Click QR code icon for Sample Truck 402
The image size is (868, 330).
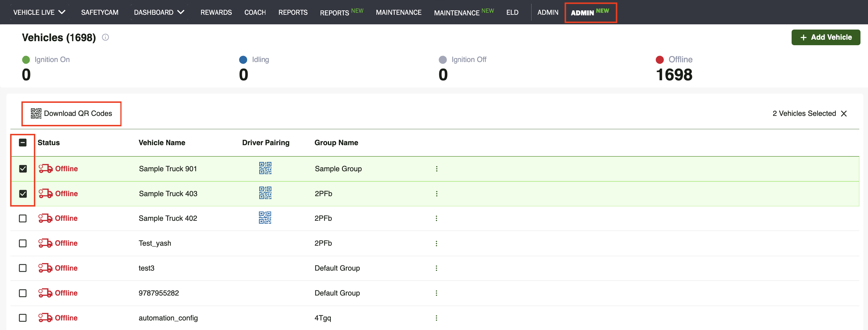265,218
